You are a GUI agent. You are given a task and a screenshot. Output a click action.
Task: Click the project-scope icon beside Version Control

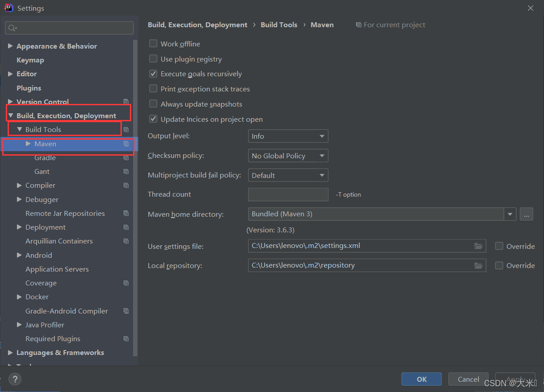pos(126,102)
